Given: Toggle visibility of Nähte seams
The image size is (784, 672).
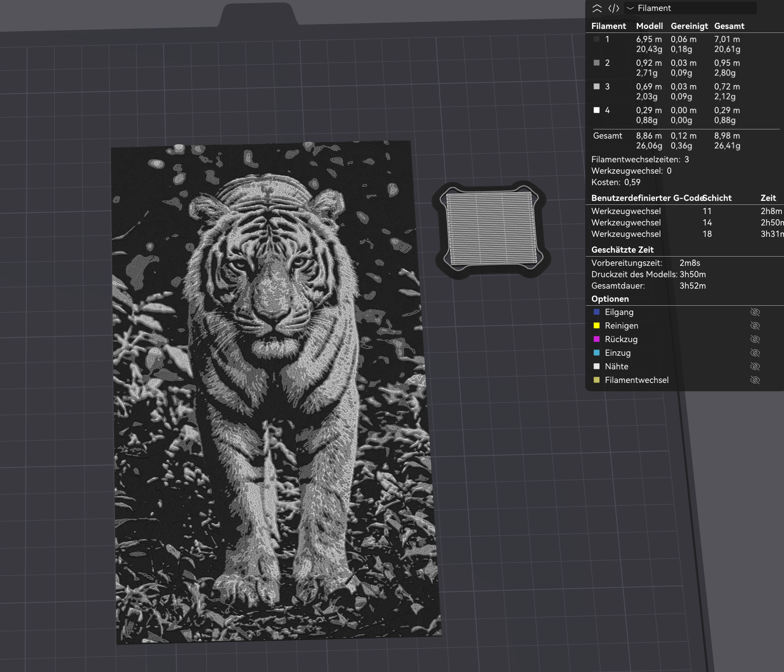Looking at the screenshot, I should 755,367.
